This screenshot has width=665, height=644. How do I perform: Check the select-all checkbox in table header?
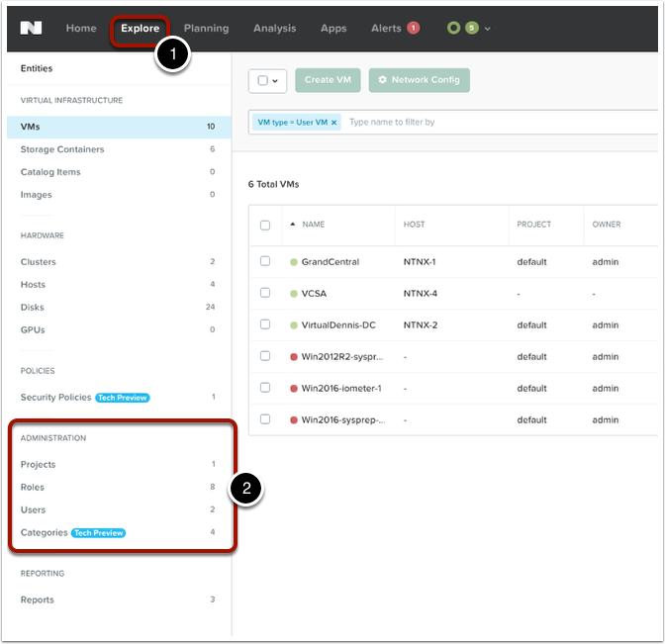point(265,225)
